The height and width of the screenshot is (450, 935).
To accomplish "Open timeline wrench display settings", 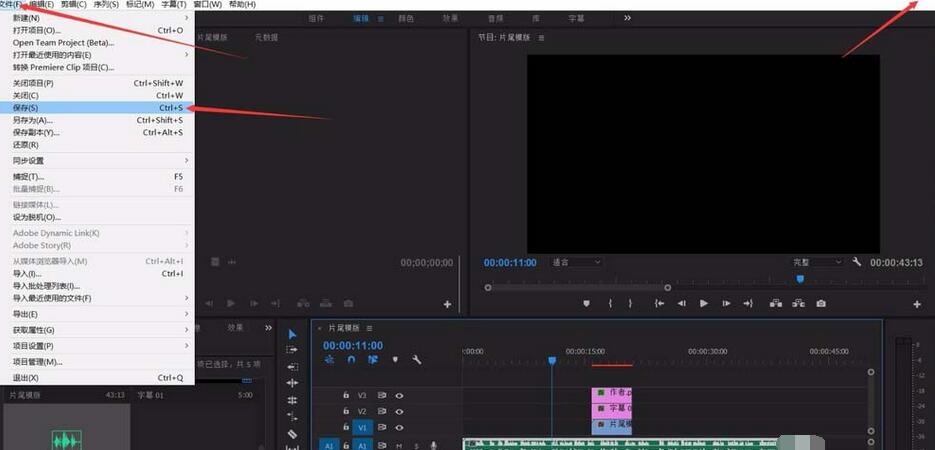I will coord(416,360).
